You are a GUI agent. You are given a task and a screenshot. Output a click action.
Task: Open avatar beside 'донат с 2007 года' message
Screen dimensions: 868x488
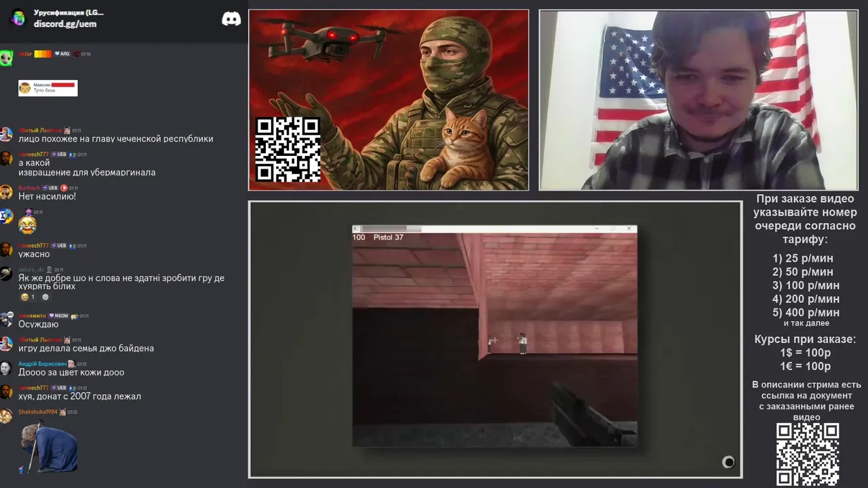tap(5, 392)
